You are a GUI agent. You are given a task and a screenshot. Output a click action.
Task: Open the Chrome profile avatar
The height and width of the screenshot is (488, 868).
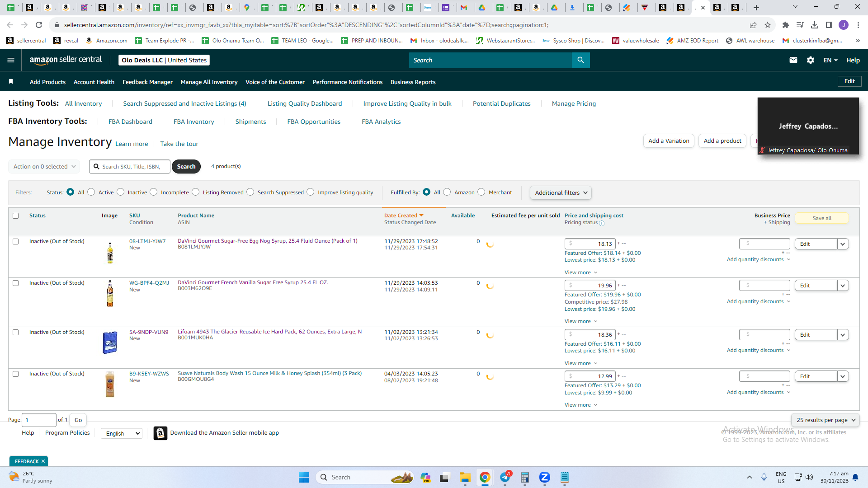pos(844,25)
